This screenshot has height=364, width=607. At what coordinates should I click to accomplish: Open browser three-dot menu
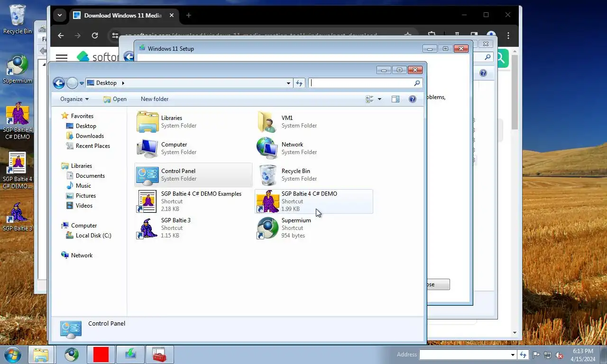click(x=508, y=36)
